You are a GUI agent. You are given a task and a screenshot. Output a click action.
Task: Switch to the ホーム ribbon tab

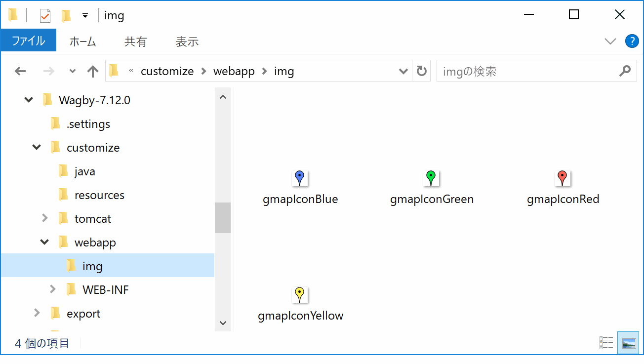click(82, 41)
